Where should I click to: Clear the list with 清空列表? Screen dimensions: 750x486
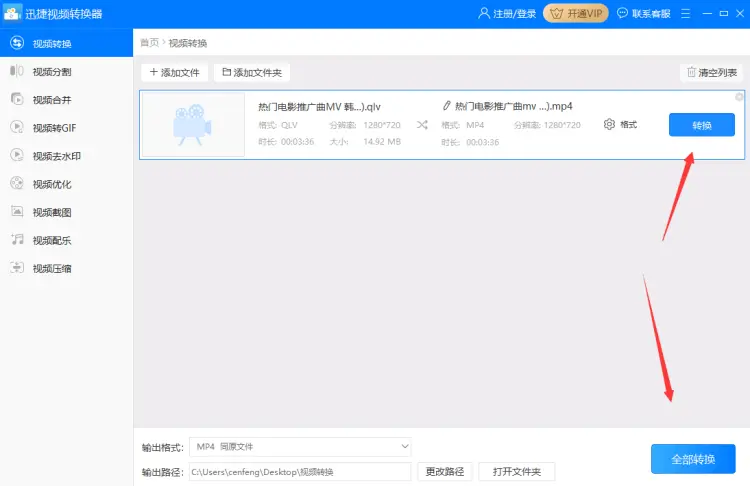tap(712, 72)
